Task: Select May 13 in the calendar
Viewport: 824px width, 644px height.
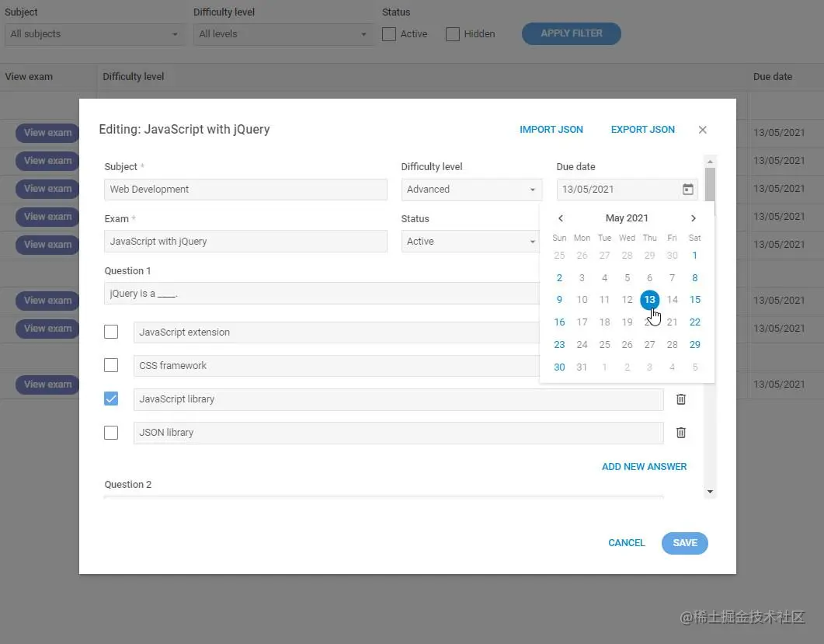Action: tap(649, 300)
